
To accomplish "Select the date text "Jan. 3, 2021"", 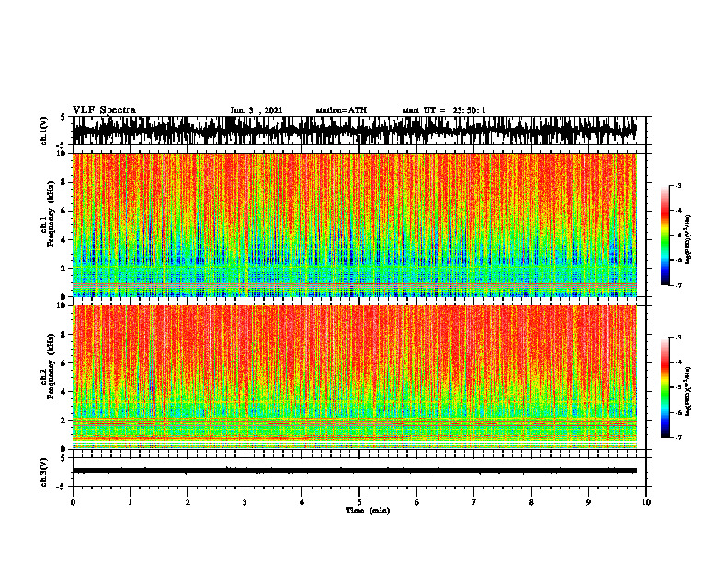I will 256,110.
